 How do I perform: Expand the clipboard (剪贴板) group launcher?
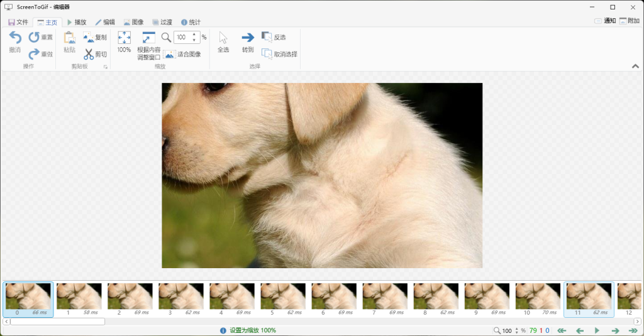[106, 67]
